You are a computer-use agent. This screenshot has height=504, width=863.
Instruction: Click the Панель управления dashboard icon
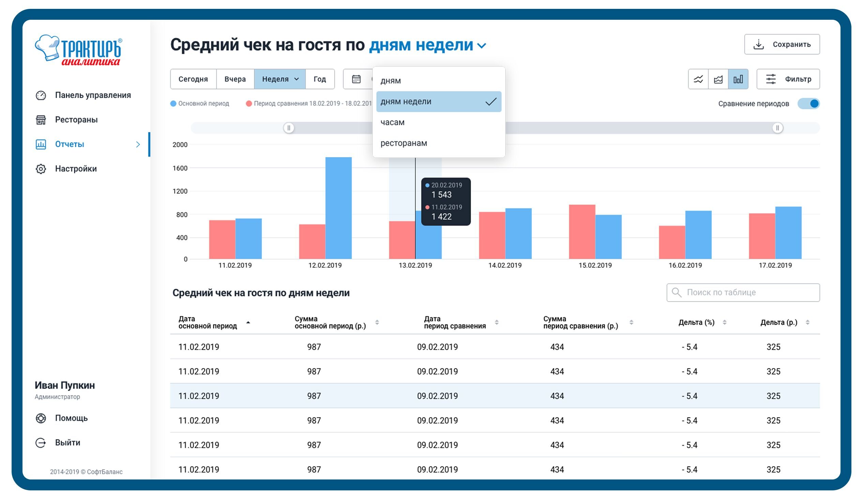click(x=41, y=95)
